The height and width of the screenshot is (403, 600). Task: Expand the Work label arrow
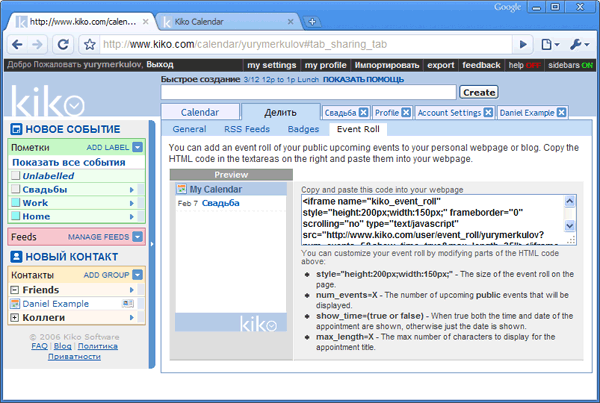132,203
